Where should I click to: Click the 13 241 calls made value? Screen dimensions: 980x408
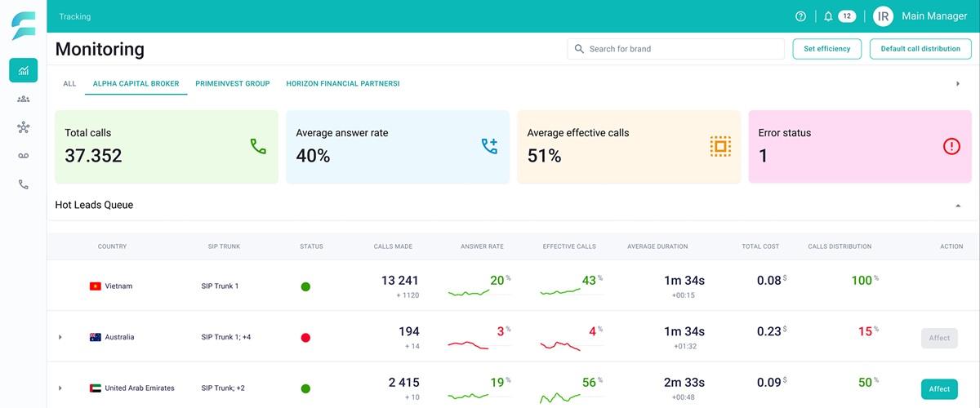(400, 280)
